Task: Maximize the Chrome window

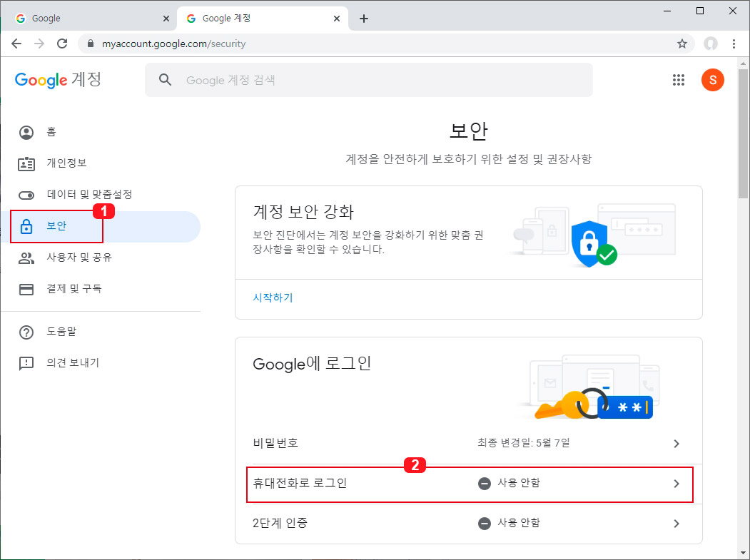Action: click(x=700, y=11)
